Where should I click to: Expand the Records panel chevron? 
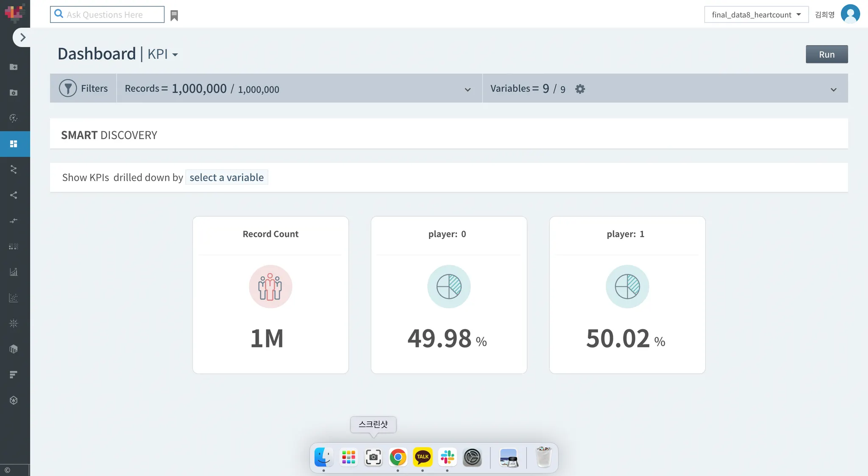point(467,90)
